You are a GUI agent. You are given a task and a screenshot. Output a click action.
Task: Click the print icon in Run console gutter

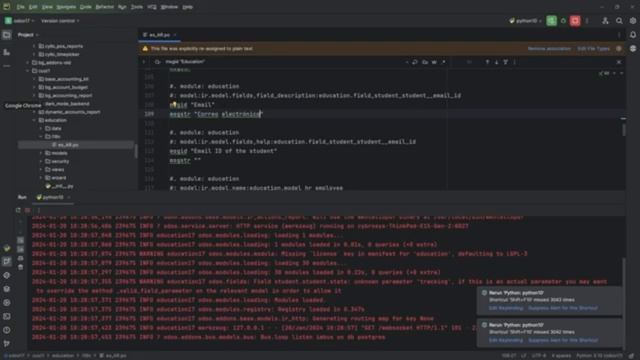tap(20, 258)
